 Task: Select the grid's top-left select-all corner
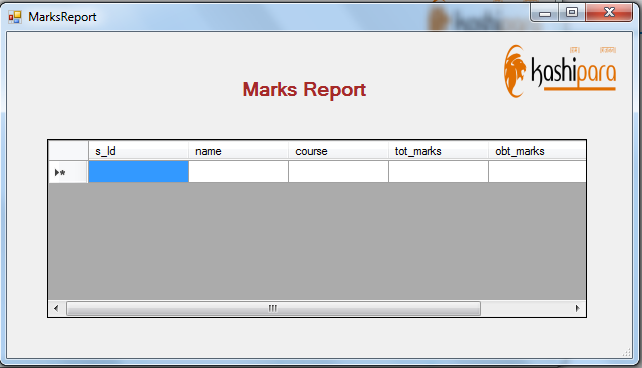coord(68,151)
